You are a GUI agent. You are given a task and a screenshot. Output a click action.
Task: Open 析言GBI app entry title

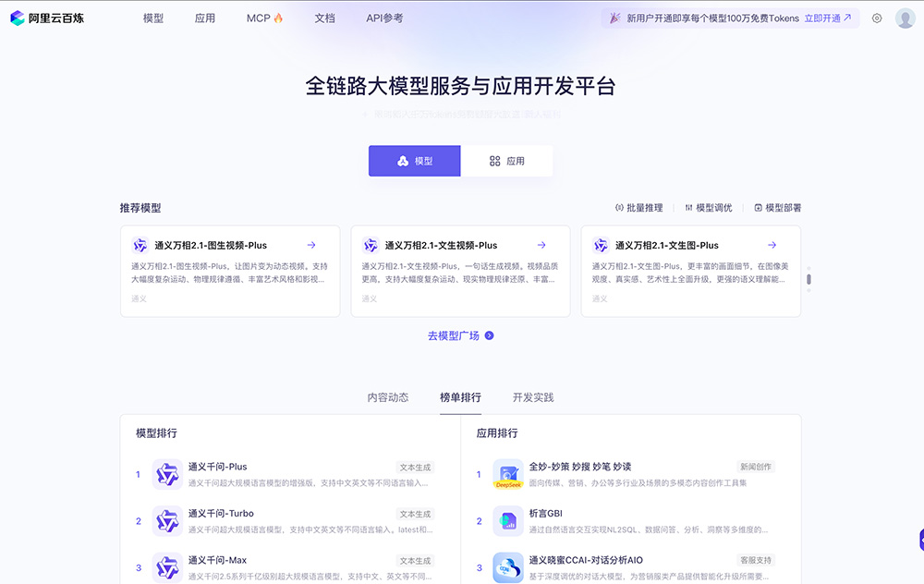tap(546, 513)
